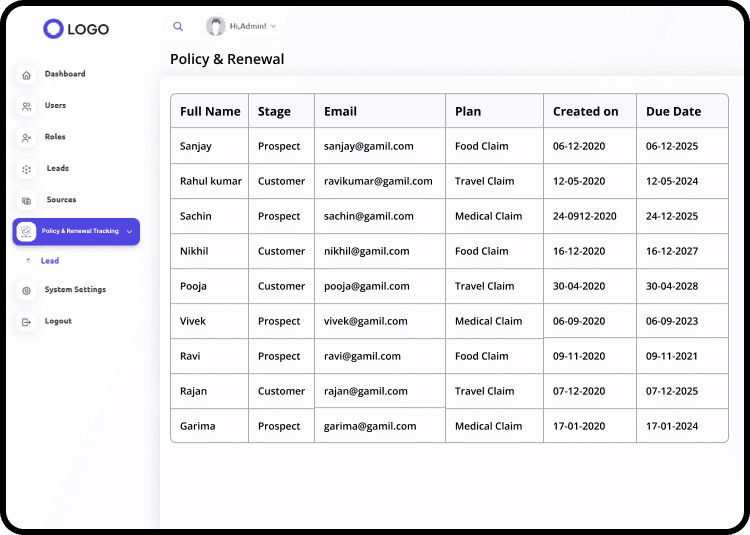This screenshot has width=750, height=535.
Task: Collapse Policy & Renewal Tracking chevron
Action: (x=129, y=232)
